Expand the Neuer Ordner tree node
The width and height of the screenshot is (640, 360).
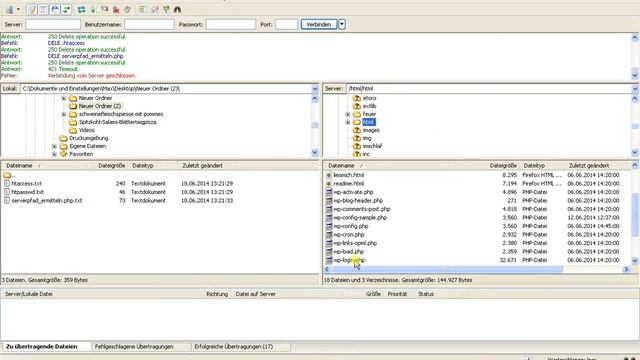[64, 98]
